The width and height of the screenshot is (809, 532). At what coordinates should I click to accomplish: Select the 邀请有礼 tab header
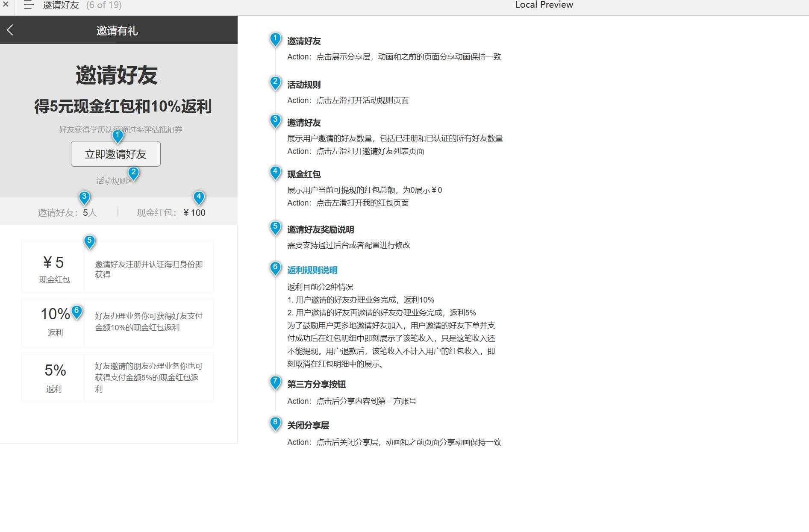point(117,30)
